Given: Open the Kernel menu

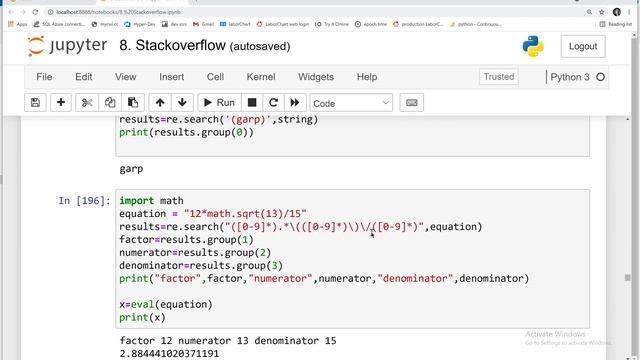Looking at the screenshot, I should (x=261, y=77).
